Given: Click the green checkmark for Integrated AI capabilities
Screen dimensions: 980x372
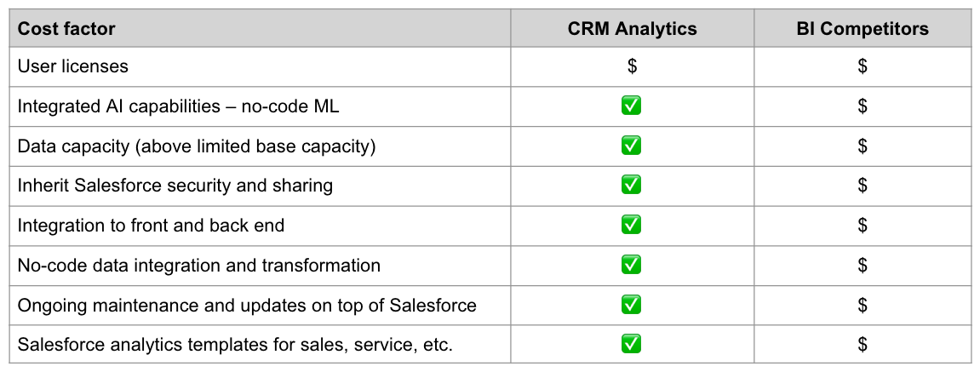Looking at the screenshot, I should click(631, 106).
